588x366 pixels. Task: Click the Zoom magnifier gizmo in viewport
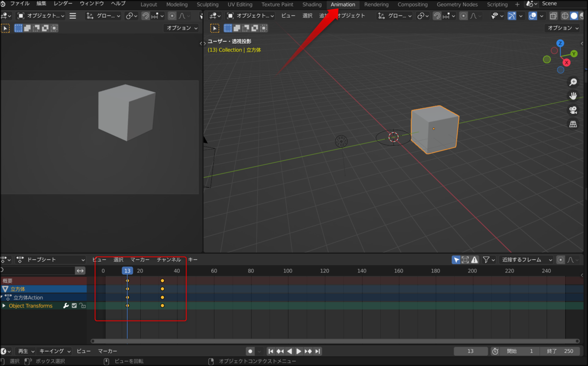(x=573, y=82)
